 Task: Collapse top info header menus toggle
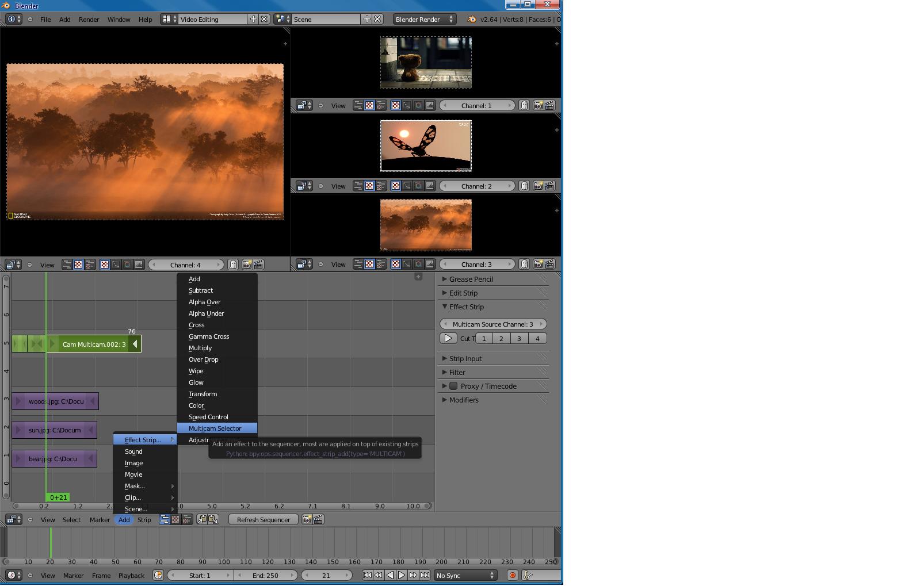(x=30, y=19)
